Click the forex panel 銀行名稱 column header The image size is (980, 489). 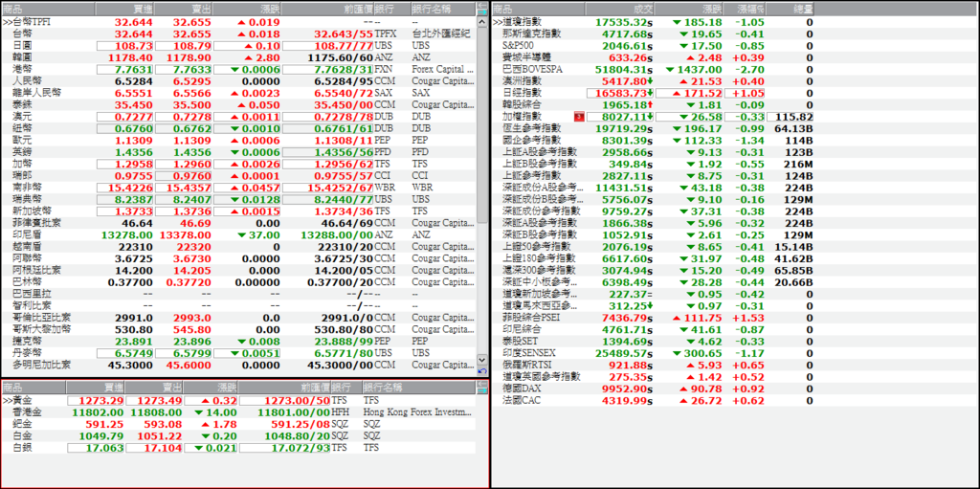(x=442, y=9)
